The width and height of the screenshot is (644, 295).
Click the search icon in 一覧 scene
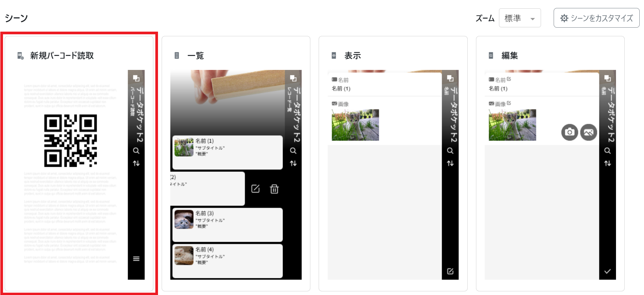293,151
